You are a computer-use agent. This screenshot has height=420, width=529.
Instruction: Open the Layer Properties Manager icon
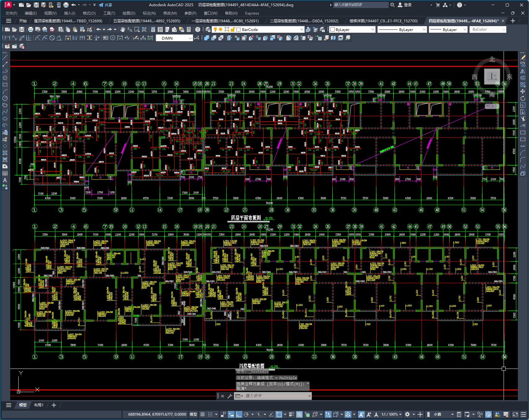[208, 29]
